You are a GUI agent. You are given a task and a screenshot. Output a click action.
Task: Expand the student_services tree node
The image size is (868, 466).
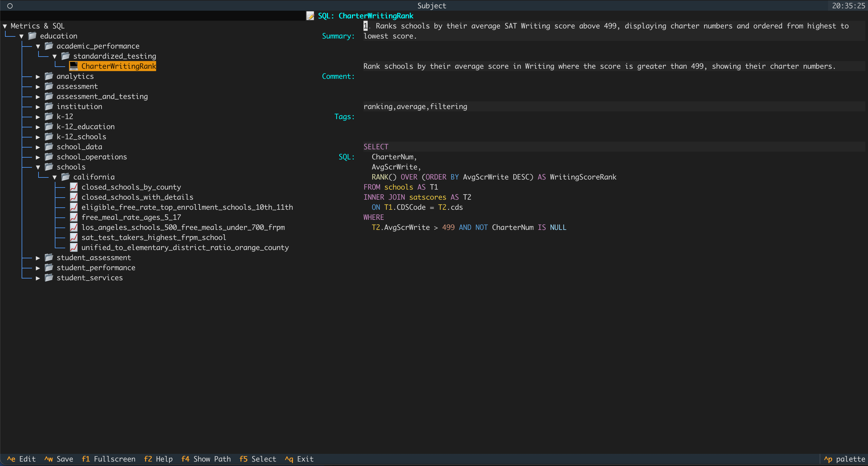pos(38,278)
